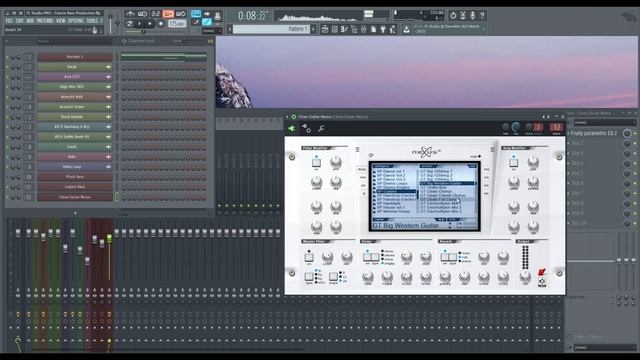Click the arrow left of Pattern 1
Image resolution: width=640 pixels, height=360 pixels.
230,29
